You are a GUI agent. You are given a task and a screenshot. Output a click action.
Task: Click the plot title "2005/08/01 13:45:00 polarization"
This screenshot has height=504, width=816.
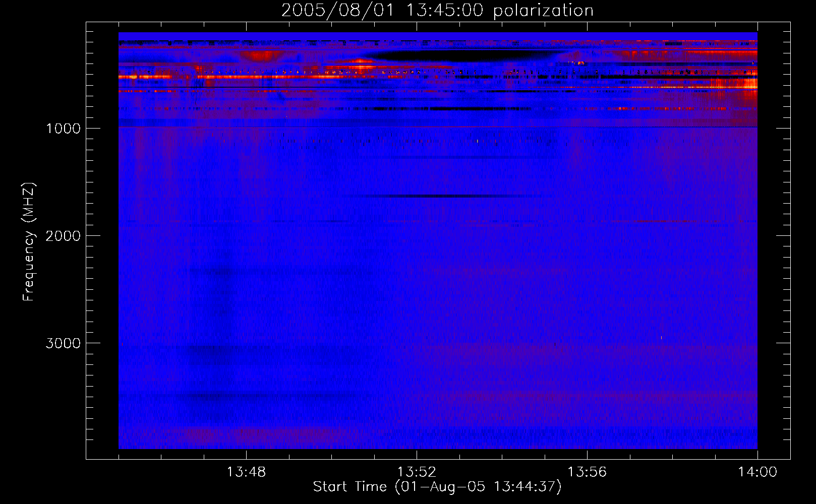point(437,10)
